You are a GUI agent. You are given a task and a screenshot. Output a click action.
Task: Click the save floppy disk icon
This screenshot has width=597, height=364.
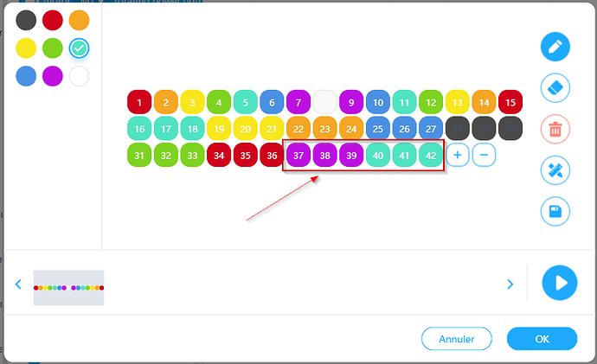click(555, 211)
